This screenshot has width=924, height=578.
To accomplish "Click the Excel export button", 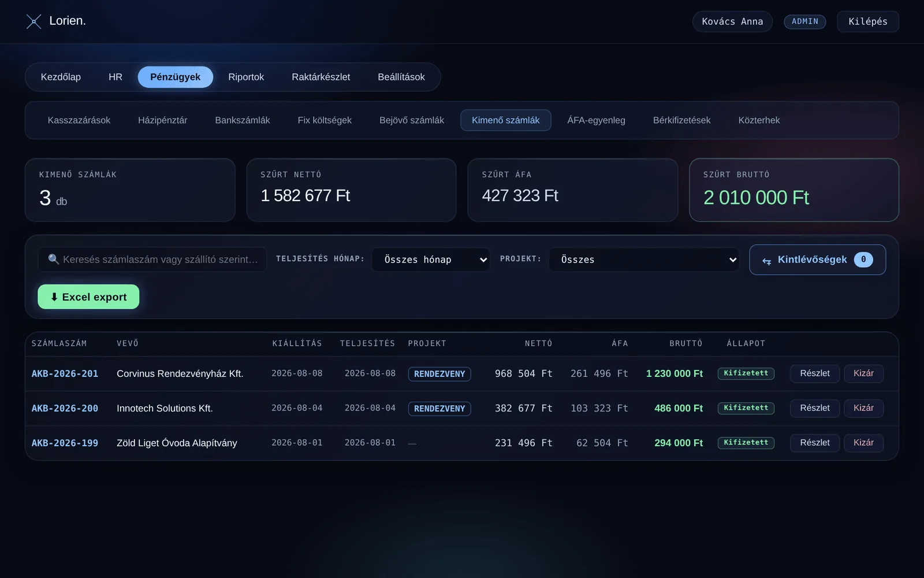I will click(x=88, y=297).
